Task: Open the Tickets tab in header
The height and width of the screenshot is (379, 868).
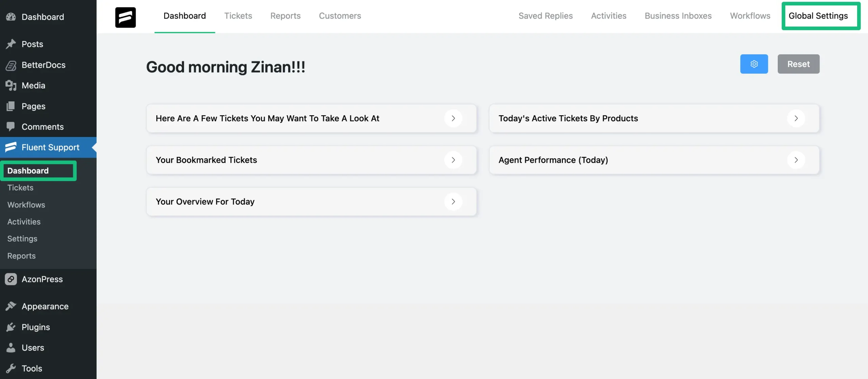Action: tap(238, 16)
